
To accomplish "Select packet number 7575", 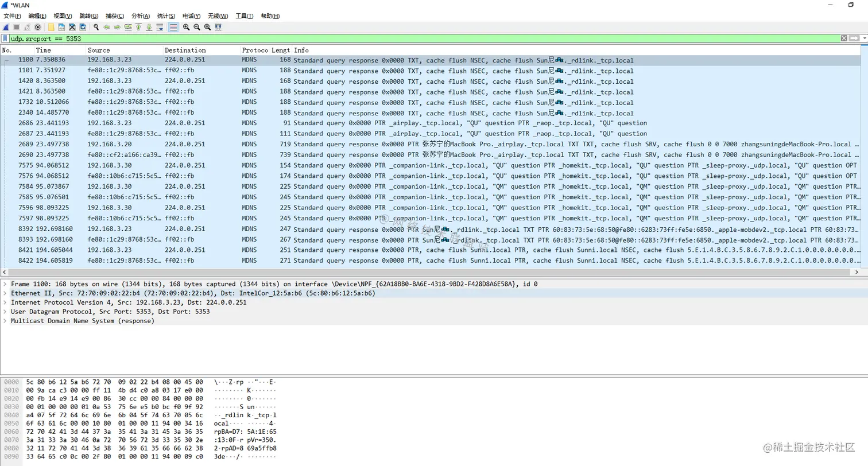I will (431, 165).
